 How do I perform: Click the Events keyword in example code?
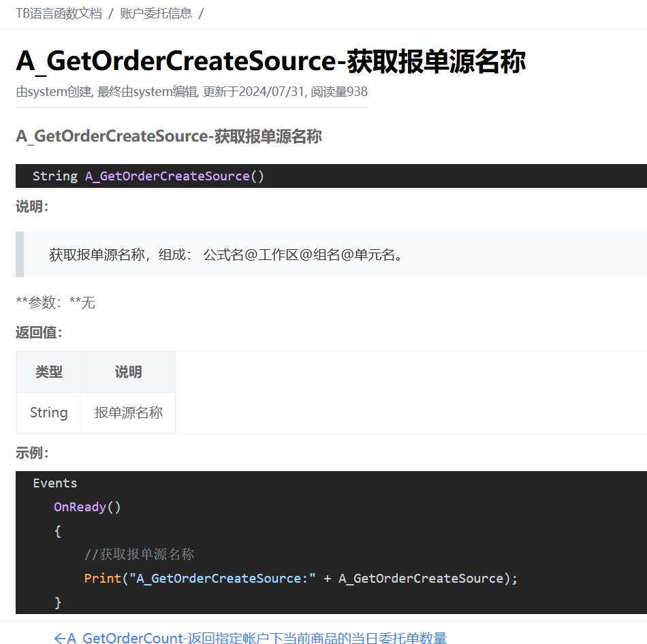tap(55, 483)
